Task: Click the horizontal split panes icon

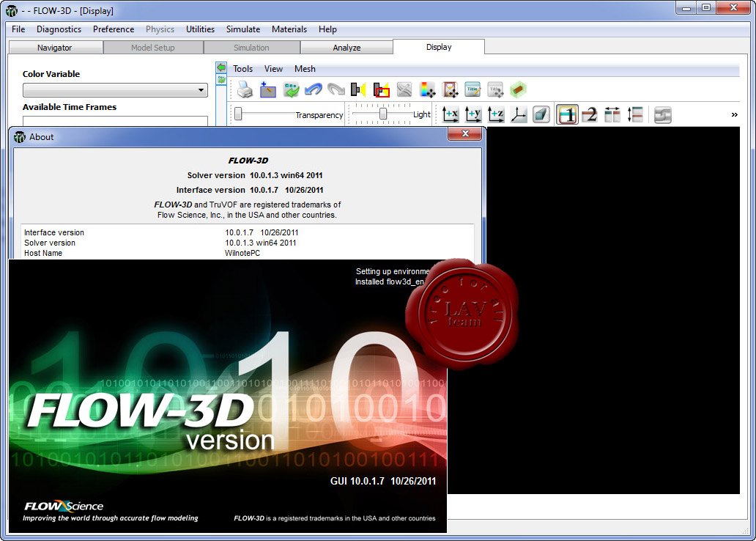Action: (x=612, y=115)
